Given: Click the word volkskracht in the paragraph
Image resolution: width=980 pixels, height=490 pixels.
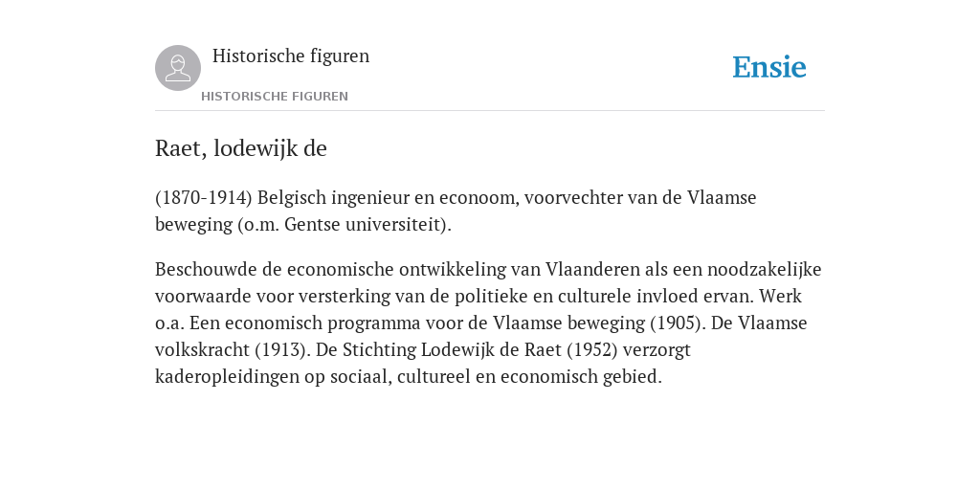Looking at the screenshot, I should 203,350.
